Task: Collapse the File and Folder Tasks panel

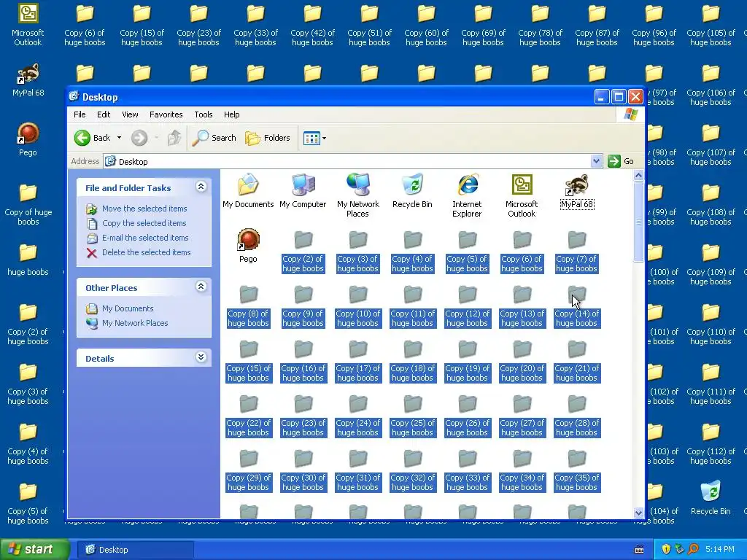Action: [201, 187]
